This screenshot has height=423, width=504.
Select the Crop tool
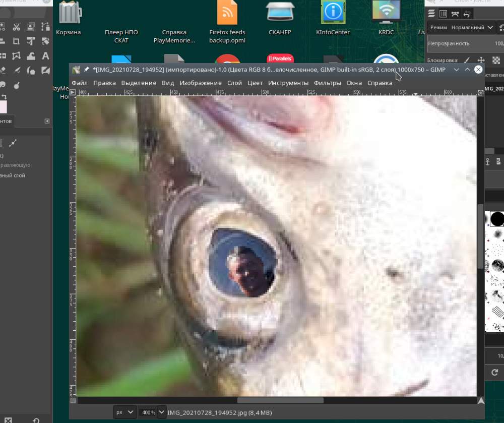click(17, 41)
